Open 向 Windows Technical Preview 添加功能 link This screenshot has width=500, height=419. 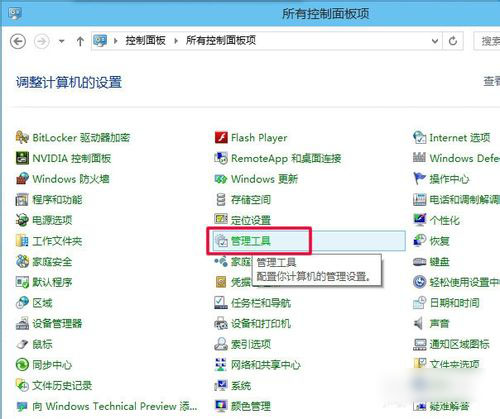[x=115, y=406]
